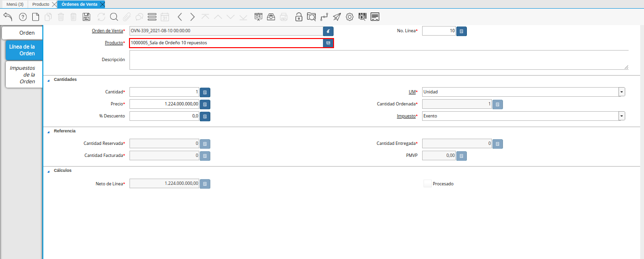The height and width of the screenshot is (259, 644).
Task: Click the Orden de Venta label link
Action: coord(107,31)
